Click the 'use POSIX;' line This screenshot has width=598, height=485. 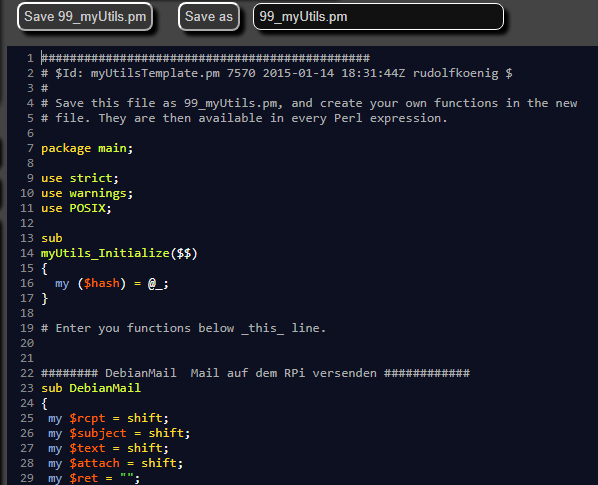pos(76,208)
